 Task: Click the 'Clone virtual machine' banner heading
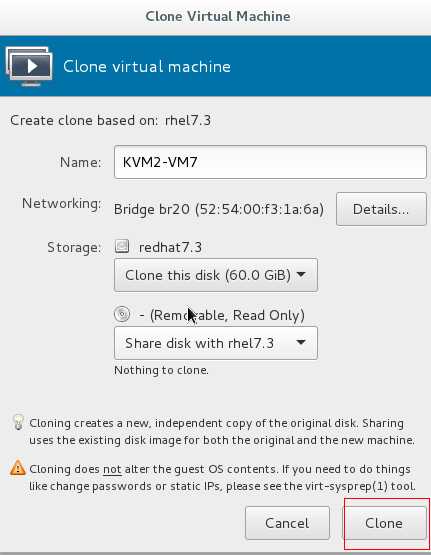point(147,67)
